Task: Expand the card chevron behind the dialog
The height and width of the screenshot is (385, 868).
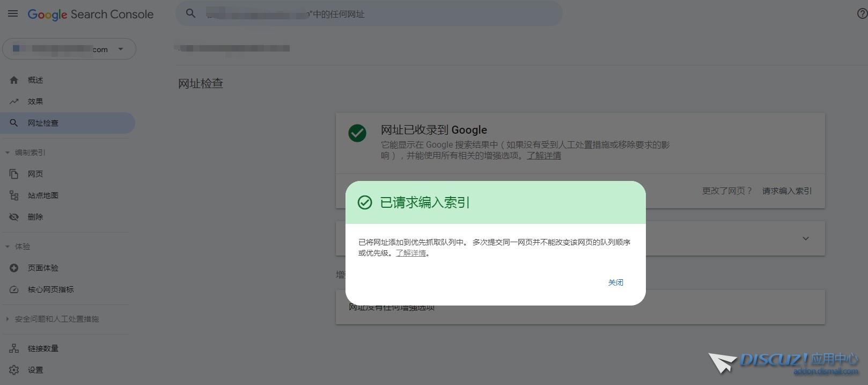Action: pyautogui.click(x=805, y=238)
